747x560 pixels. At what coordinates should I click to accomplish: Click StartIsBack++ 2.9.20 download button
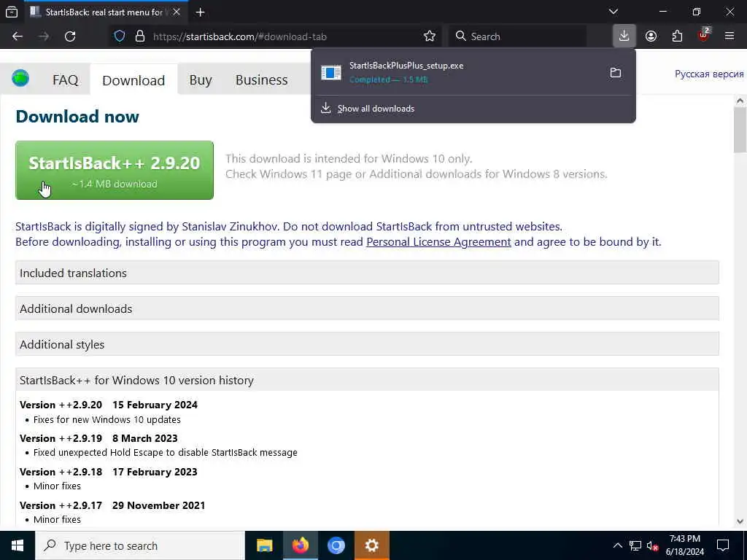115,170
